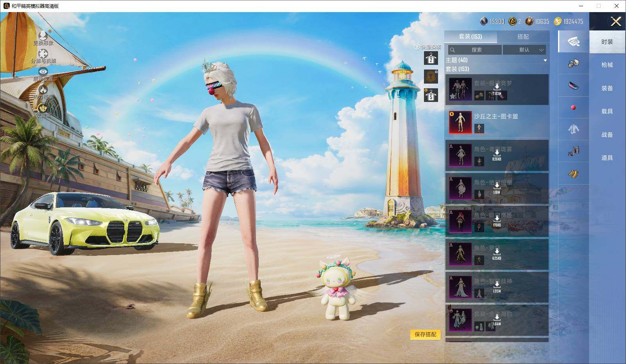
Task: Click the yellow lightning coin icon 1924475
Action: [558, 21]
